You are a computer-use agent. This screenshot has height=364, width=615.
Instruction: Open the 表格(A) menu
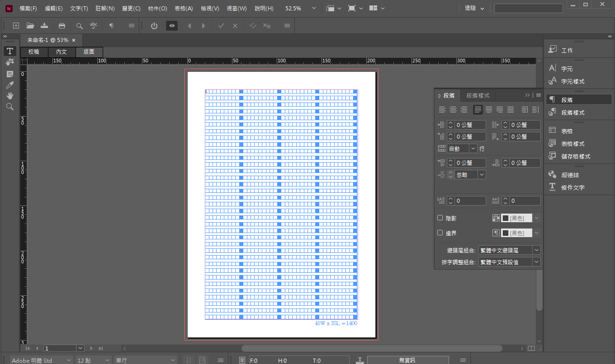[x=184, y=9]
